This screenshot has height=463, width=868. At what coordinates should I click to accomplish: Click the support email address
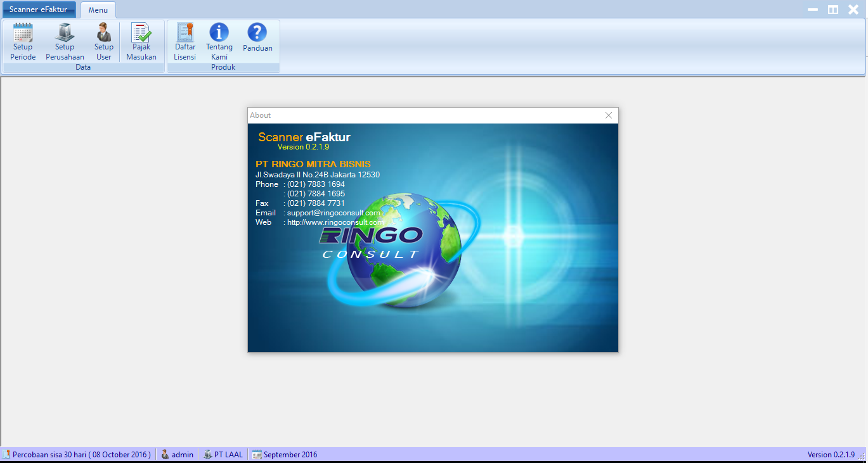click(x=334, y=213)
